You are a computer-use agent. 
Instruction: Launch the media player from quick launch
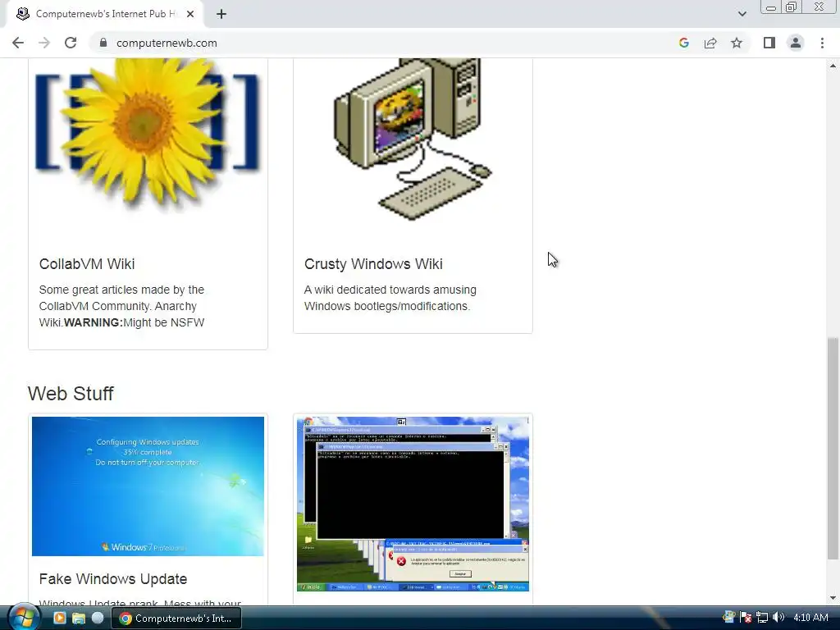tap(59, 618)
